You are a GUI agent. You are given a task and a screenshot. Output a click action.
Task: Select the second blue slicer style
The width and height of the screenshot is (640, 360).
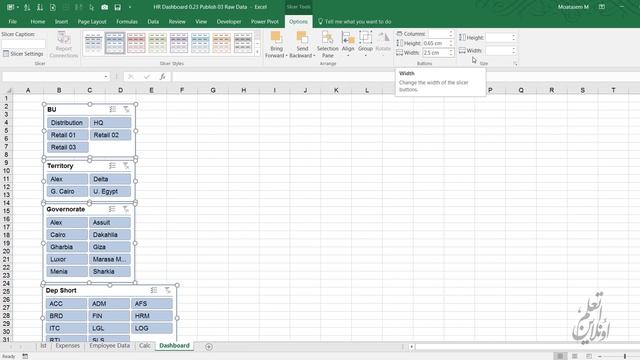(115, 43)
